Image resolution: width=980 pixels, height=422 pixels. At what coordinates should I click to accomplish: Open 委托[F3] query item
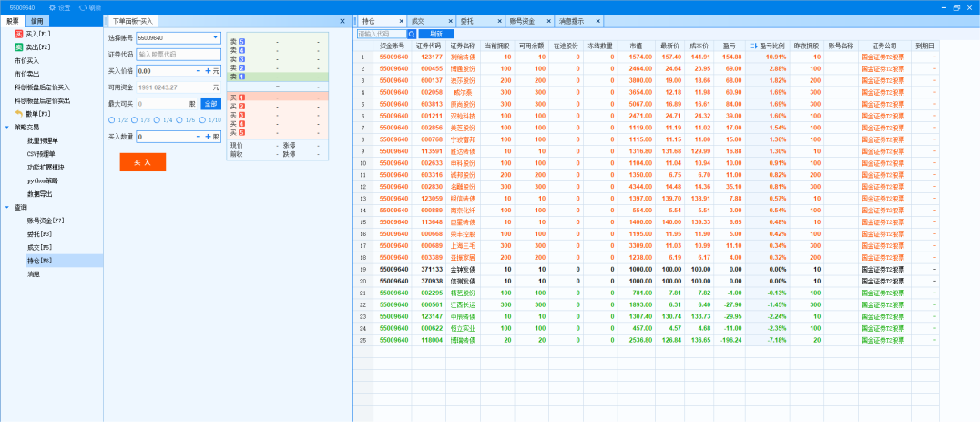pos(39,234)
